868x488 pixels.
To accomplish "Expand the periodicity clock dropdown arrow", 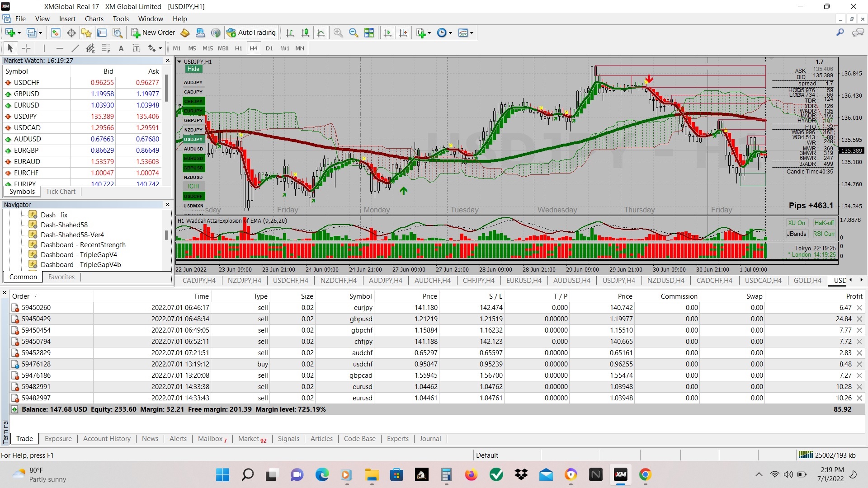I will [x=450, y=33].
